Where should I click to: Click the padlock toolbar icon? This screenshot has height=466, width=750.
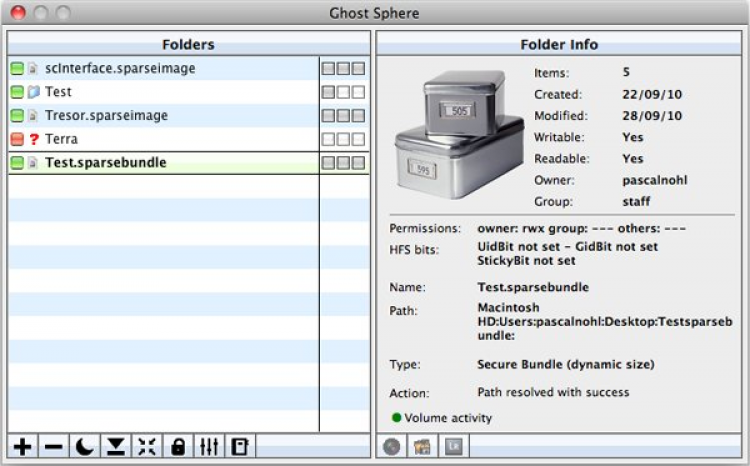(178, 447)
